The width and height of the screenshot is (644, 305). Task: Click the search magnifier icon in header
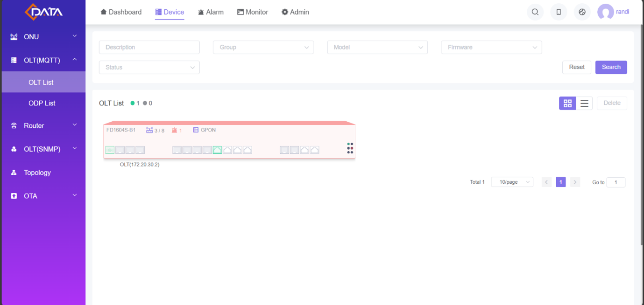pyautogui.click(x=535, y=12)
